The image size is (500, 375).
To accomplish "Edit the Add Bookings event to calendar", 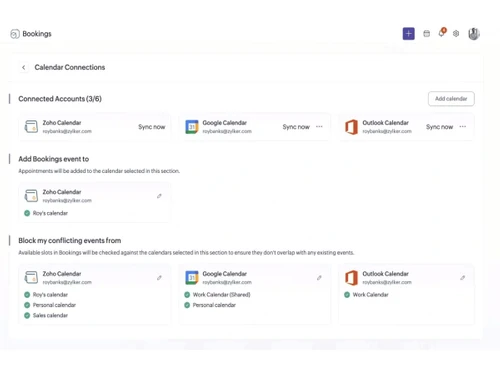I will point(159,196).
